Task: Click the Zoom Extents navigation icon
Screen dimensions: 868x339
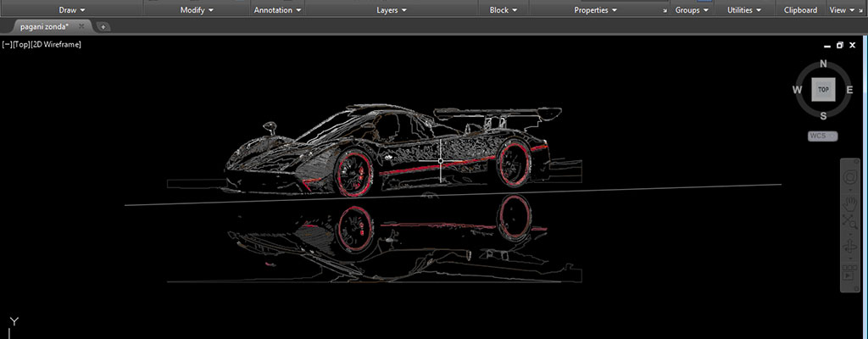Action: pyautogui.click(x=849, y=222)
